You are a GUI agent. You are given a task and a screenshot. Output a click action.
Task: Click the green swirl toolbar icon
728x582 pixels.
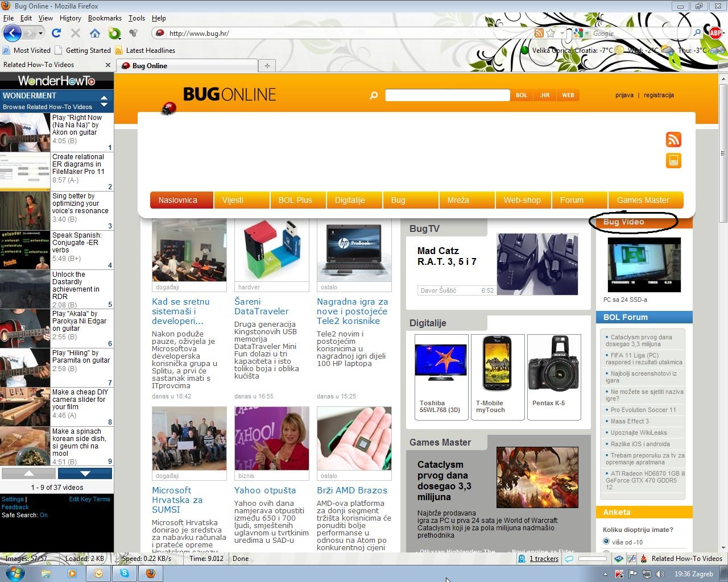point(114,33)
